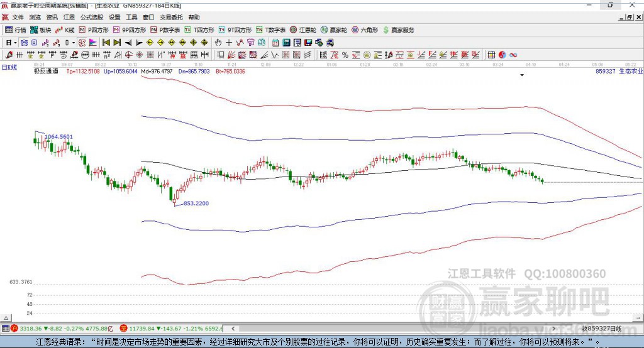Viewport: 644px width, 348px height.
Task: Click the grid icon in status bar
Action: pos(5,329)
